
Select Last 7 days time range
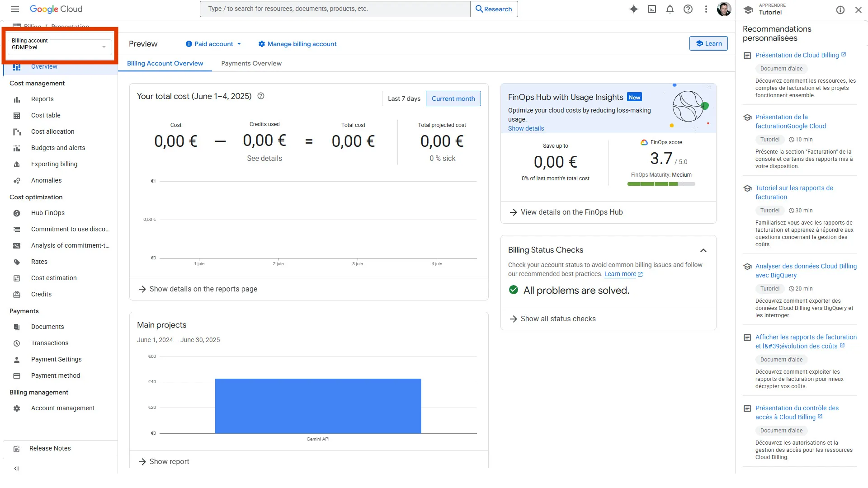click(404, 99)
